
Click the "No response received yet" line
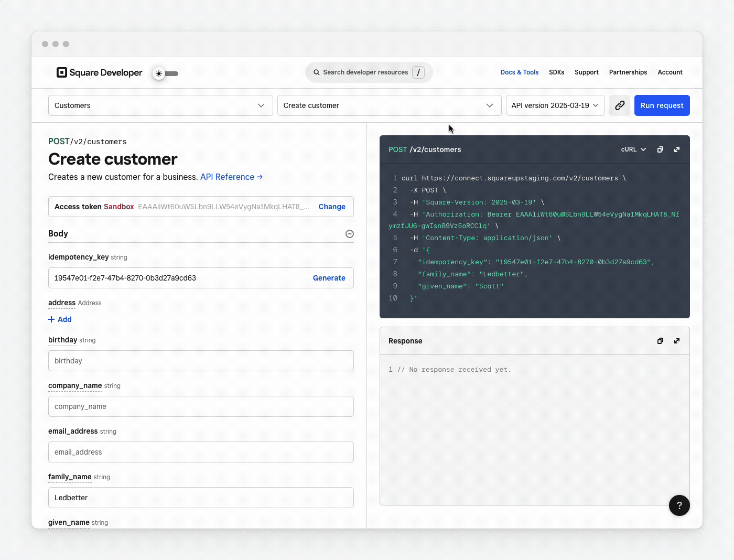coord(454,370)
